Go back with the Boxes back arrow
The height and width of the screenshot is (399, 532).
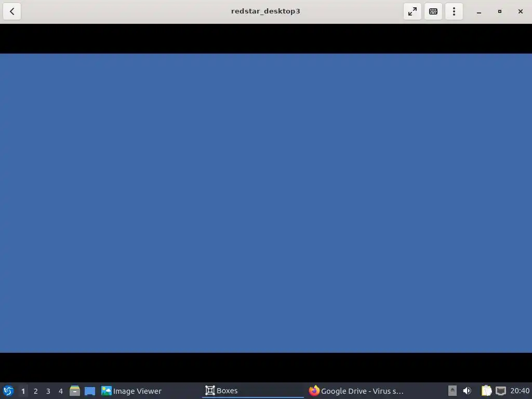click(12, 11)
